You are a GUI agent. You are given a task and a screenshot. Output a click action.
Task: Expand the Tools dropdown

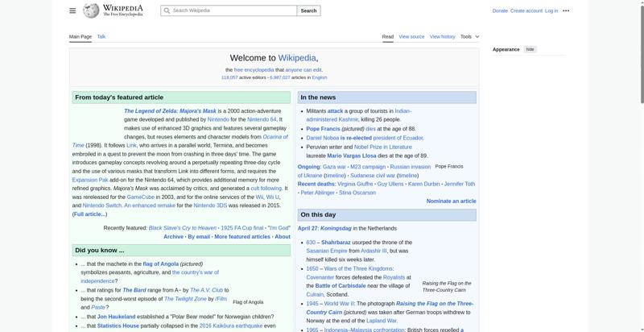[x=470, y=36]
